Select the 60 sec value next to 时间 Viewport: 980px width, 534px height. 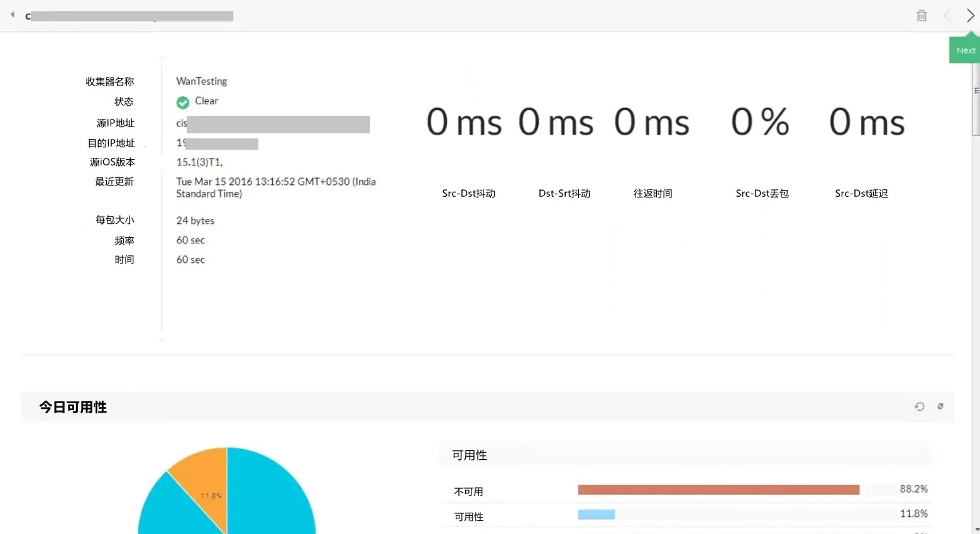pos(190,260)
